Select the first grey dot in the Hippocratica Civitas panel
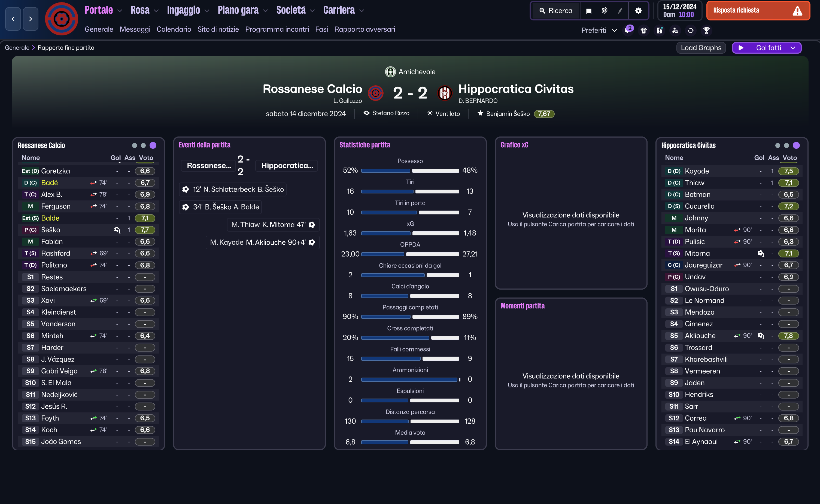The image size is (820, 504). (778, 145)
